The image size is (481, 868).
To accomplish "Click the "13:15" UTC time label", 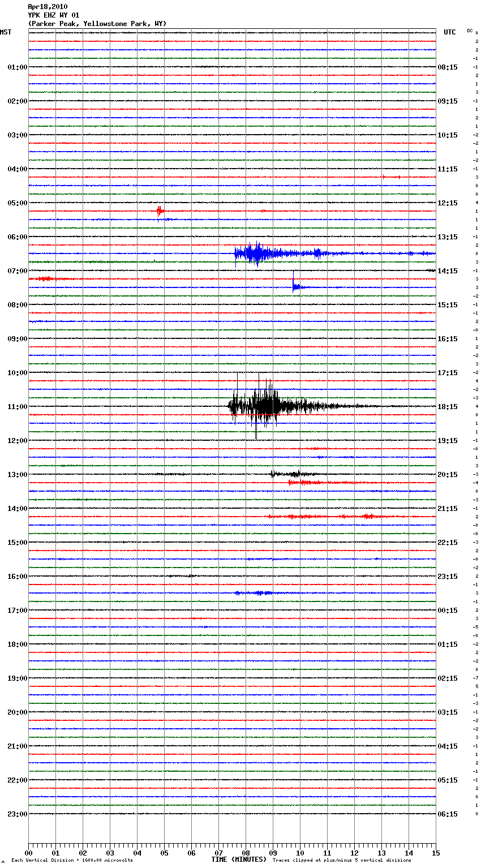I will 448,237.
